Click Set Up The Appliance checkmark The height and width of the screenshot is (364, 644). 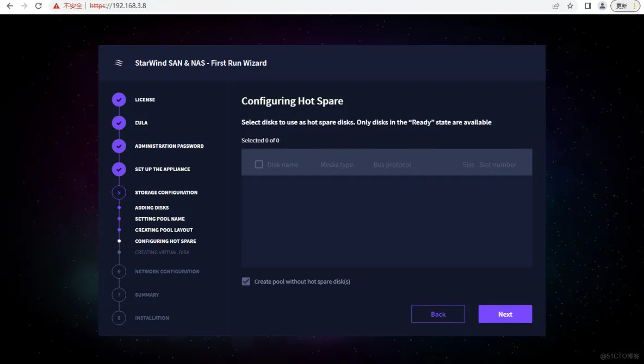(119, 169)
